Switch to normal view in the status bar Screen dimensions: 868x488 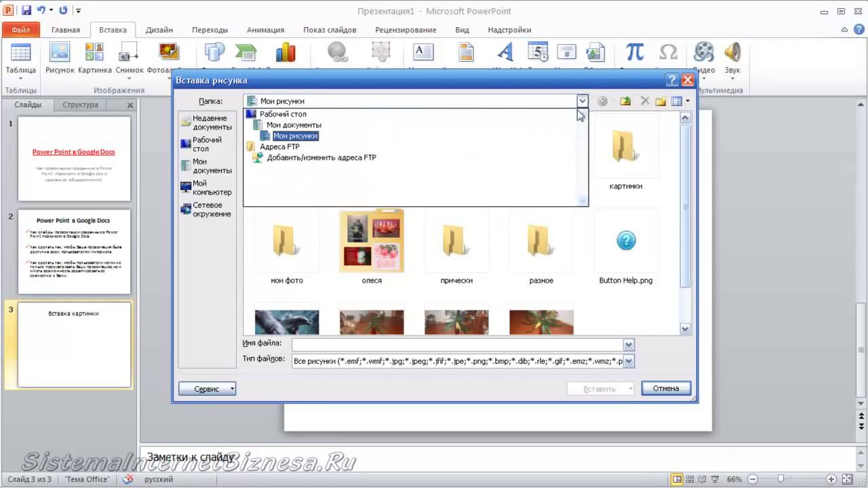[x=676, y=479]
